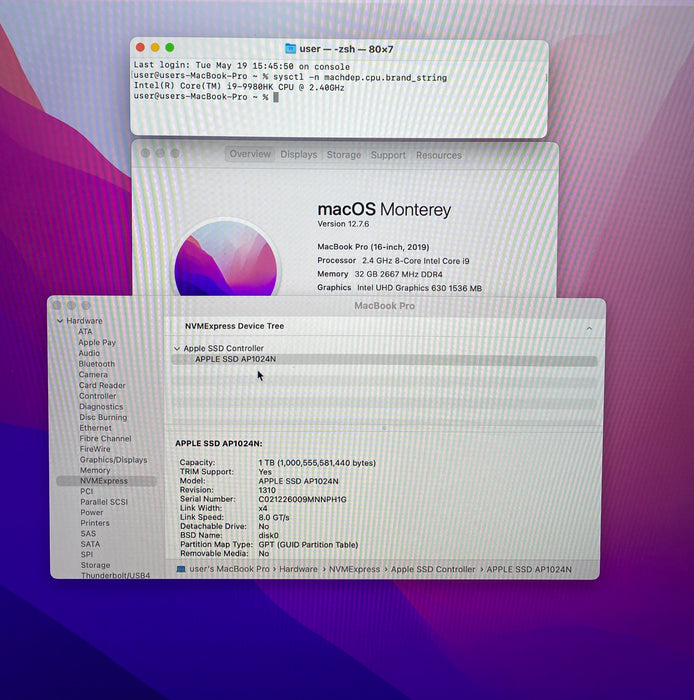Viewport: 694px width, 700px height.
Task: Select SATA in the sidebar
Action: [90, 544]
